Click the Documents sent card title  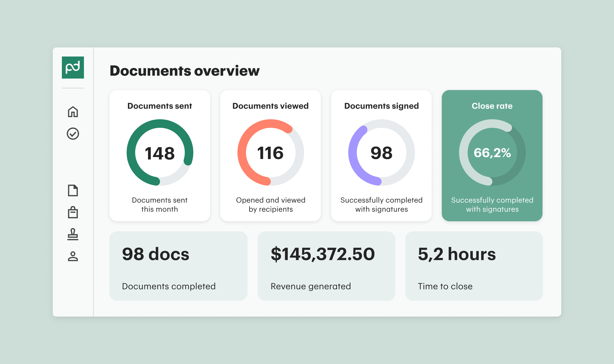tap(160, 106)
